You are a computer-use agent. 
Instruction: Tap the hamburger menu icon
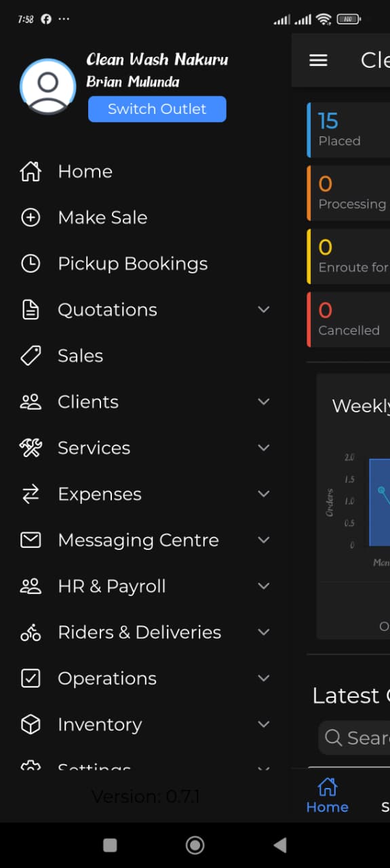318,60
